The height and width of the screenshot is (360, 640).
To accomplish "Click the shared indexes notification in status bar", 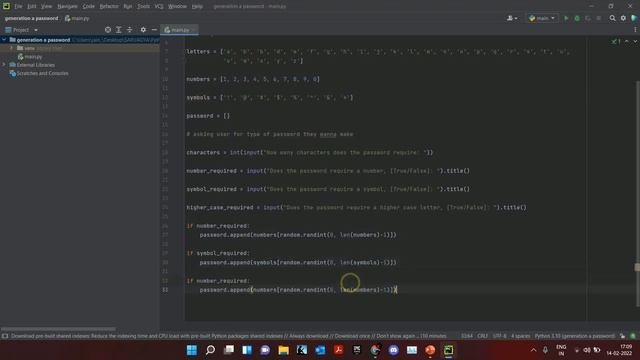I will point(229,336).
